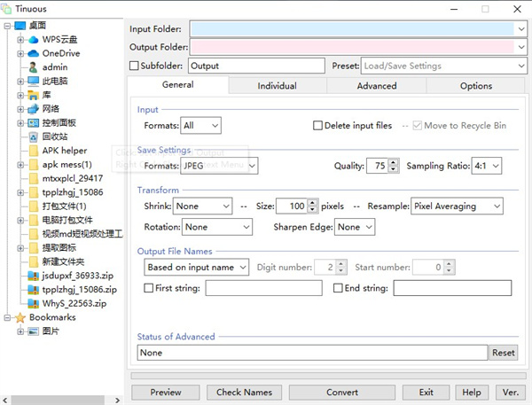
Task: Click the 控制面板 control panel icon
Action: pos(33,122)
